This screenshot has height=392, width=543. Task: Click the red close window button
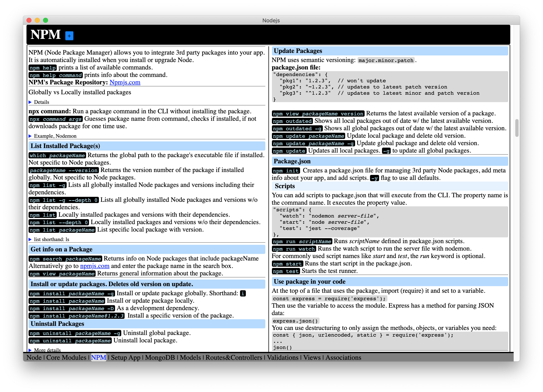pos(29,20)
